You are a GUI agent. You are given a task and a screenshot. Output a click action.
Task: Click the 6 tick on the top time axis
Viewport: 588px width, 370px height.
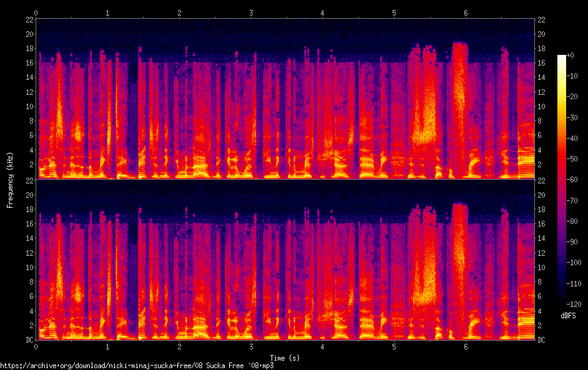coord(466,12)
